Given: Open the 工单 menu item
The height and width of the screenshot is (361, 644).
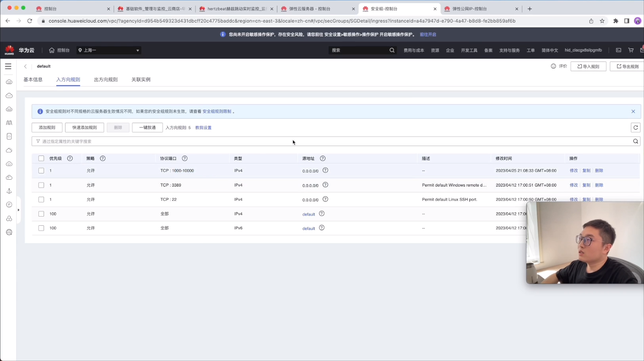Looking at the screenshot, I should tap(531, 50).
